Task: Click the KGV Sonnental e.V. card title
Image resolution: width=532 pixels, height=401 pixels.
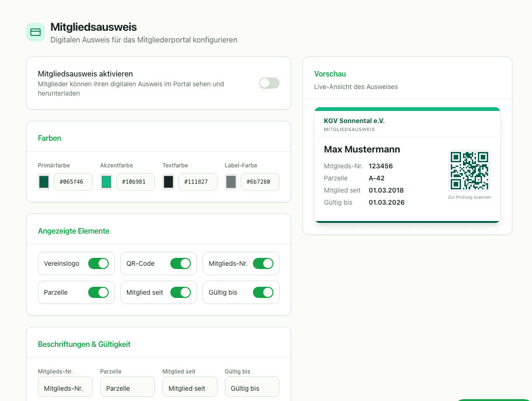Action: [x=354, y=121]
